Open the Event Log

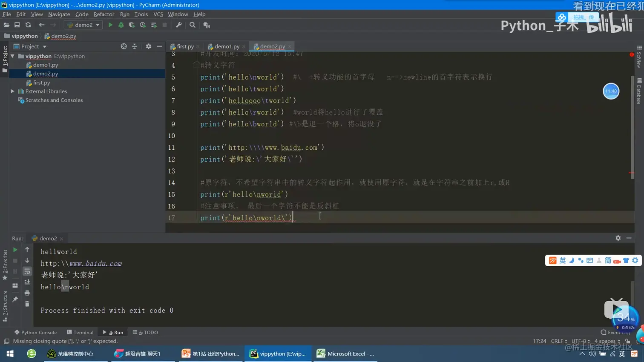[x=615, y=333]
